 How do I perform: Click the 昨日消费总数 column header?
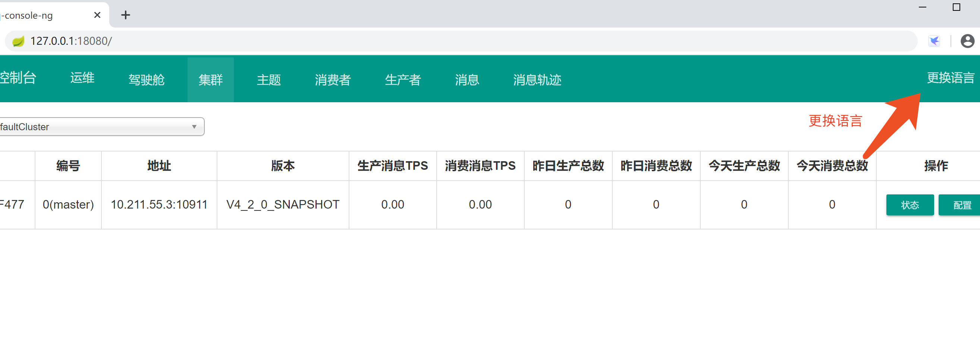[x=656, y=166]
